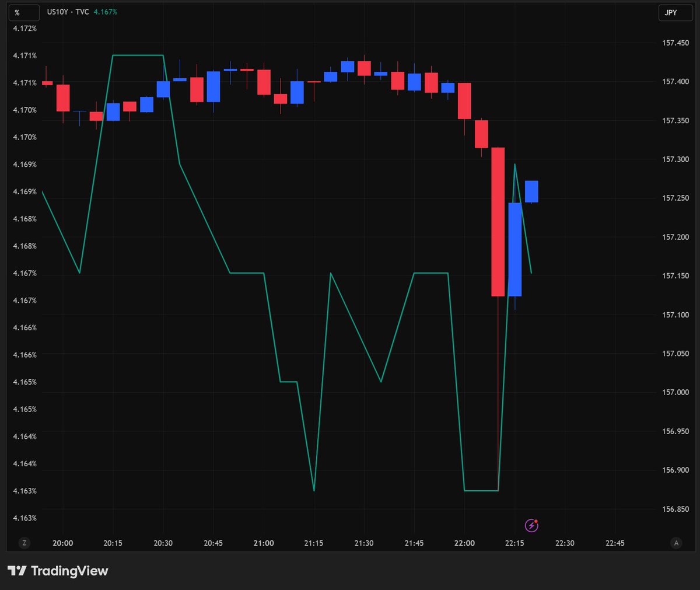Click the 21:00 time axis label
The width and height of the screenshot is (700, 590).
pyautogui.click(x=264, y=543)
